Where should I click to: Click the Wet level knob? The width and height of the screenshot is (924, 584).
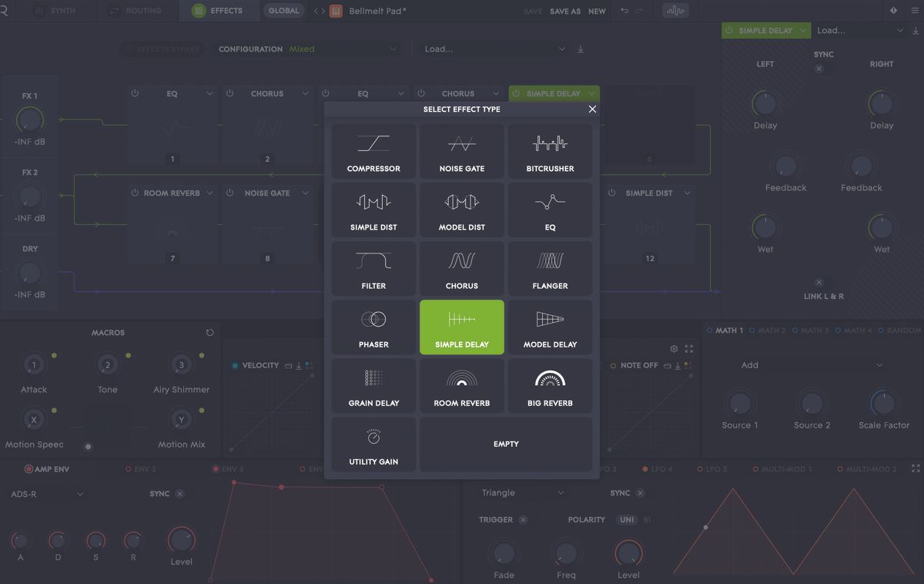[765, 229]
